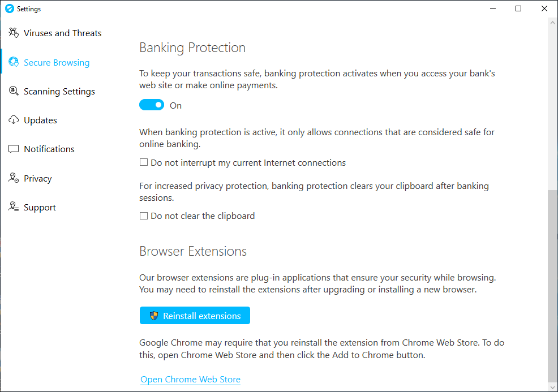This screenshot has width=558, height=392.
Task: Click the vertical scrollbar thumb
Action: [553, 286]
